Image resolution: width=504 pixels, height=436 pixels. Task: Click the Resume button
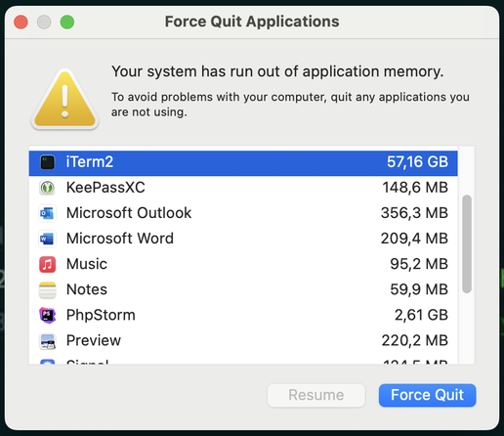tap(316, 395)
